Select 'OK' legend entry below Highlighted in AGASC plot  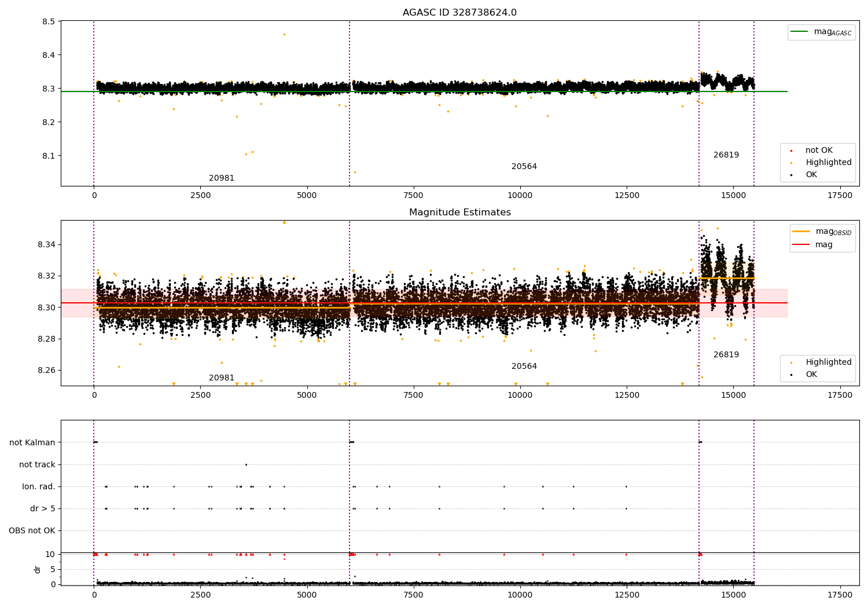(x=811, y=175)
